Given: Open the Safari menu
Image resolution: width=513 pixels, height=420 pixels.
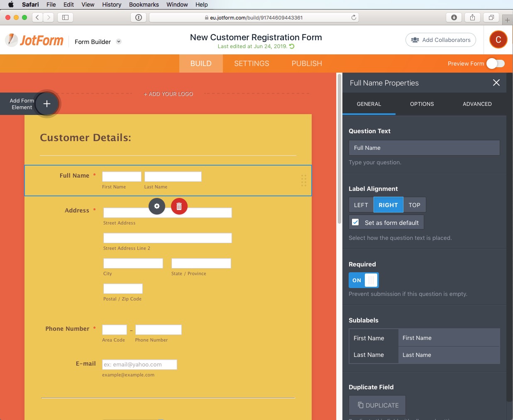Looking at the screenshot, I should (x=30, y=5).
